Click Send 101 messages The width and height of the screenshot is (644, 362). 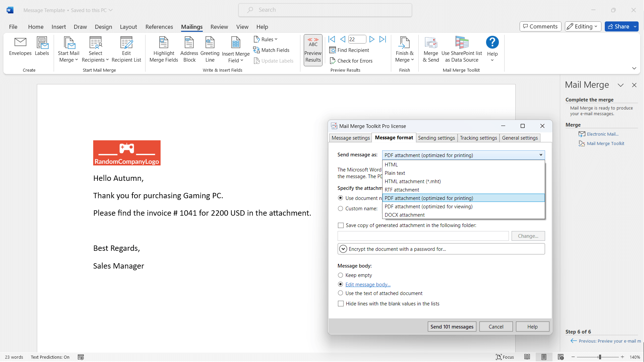pos(452,327)
